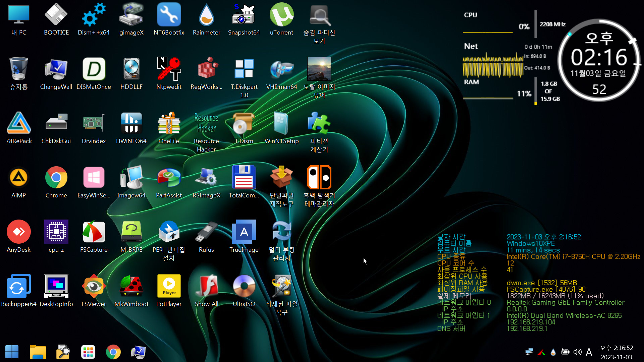The height and width of the screenshot is (362, 644).
Task: Click the tray network icon
Action: point(529,352)
